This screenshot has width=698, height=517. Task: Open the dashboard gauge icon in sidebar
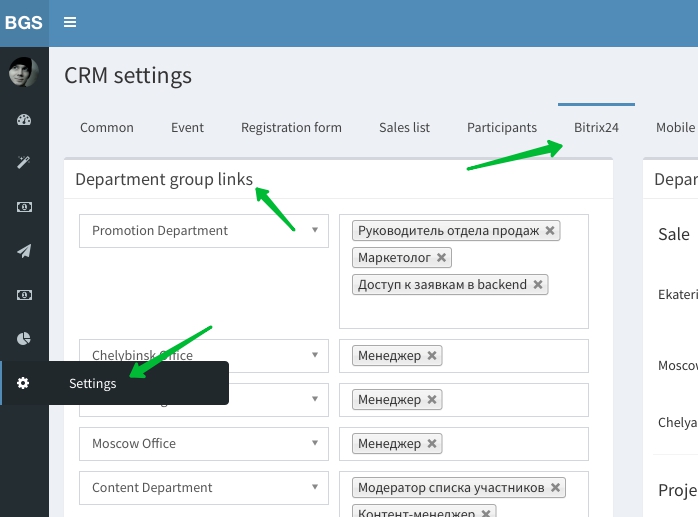(24, 120)
